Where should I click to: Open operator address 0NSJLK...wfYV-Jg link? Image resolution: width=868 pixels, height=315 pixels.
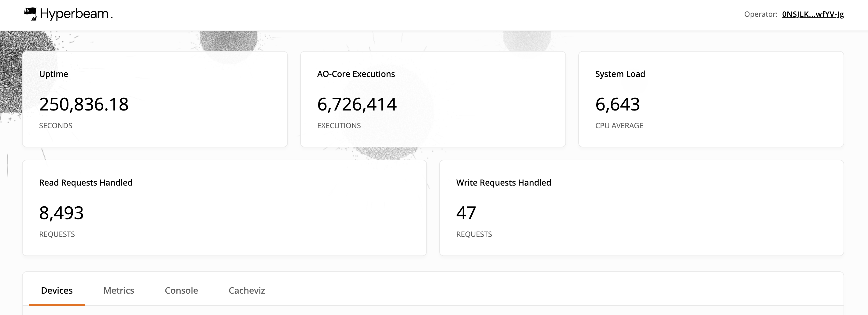[813, 14]
